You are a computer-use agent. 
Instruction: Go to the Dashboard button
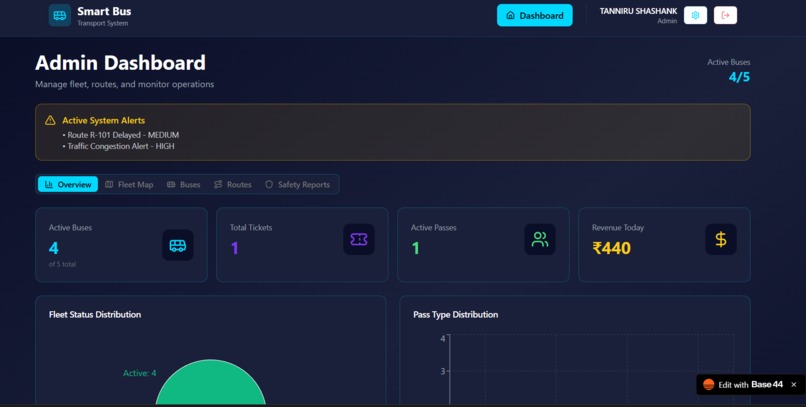[535, 15]
